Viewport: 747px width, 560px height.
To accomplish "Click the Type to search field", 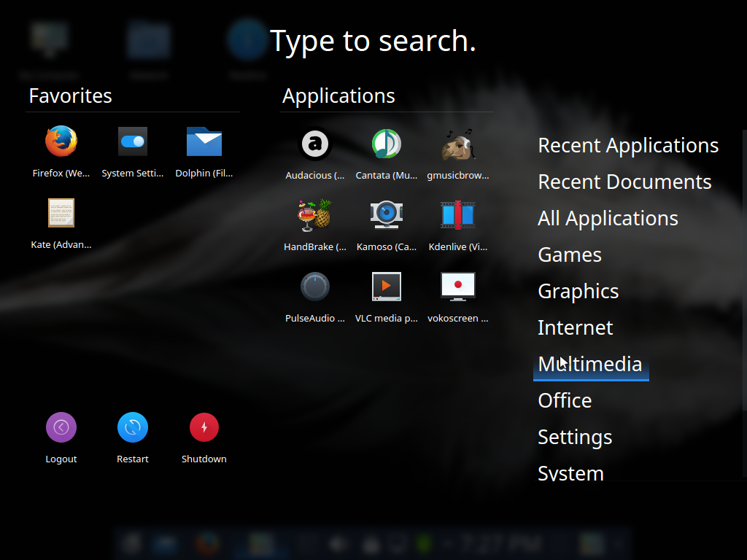I will [x=373, y=41].
